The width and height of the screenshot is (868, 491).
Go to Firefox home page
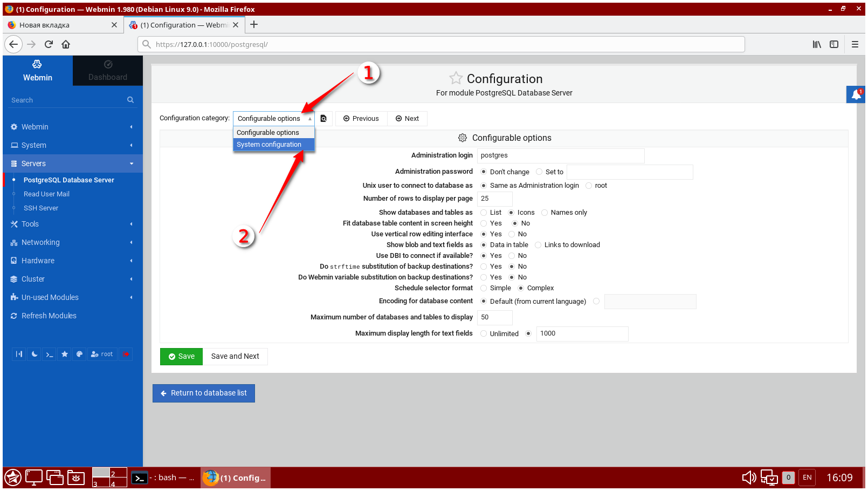66,44
